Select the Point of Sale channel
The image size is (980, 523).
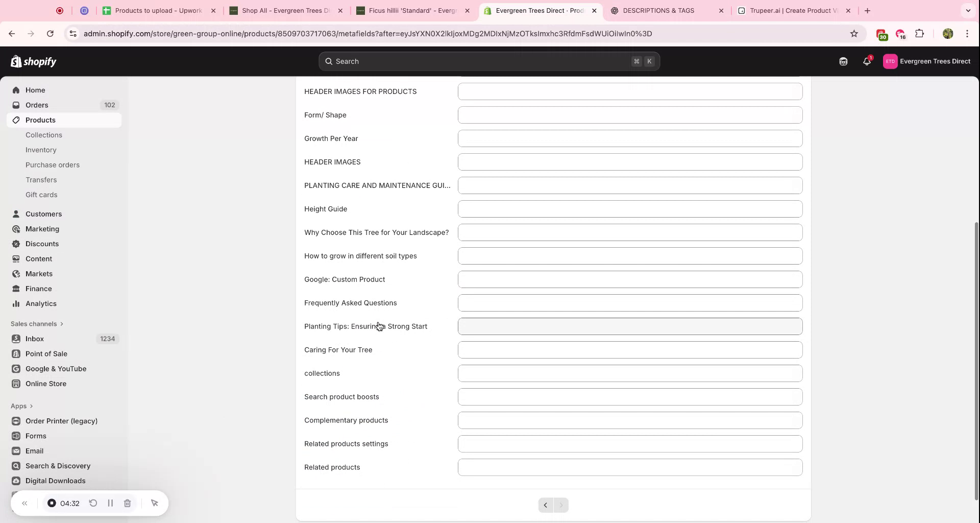tap(46, 353)
